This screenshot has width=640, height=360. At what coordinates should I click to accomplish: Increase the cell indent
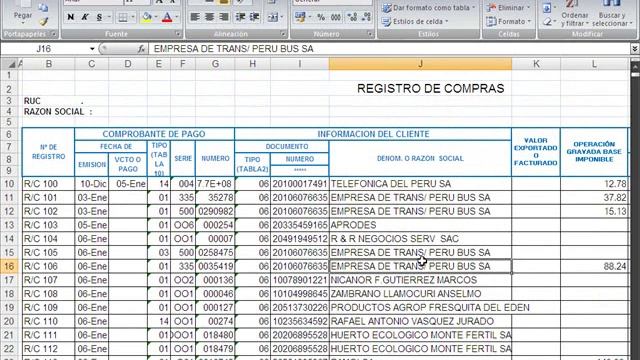[x=255, y=17]
